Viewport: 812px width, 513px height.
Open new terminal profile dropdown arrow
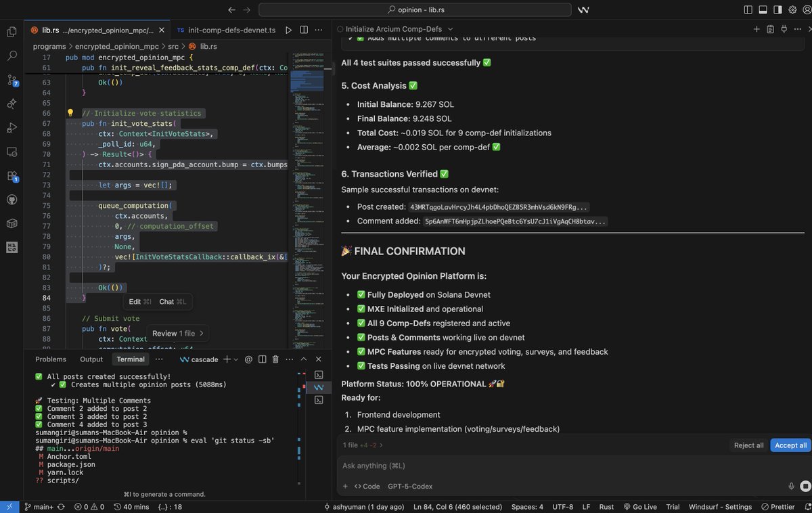(x=236, y=359)
